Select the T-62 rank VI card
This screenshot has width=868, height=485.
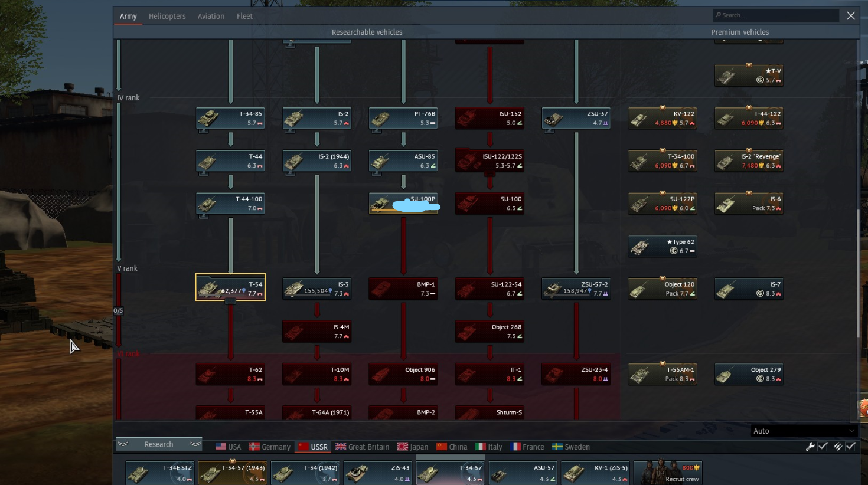pos(230,374)
